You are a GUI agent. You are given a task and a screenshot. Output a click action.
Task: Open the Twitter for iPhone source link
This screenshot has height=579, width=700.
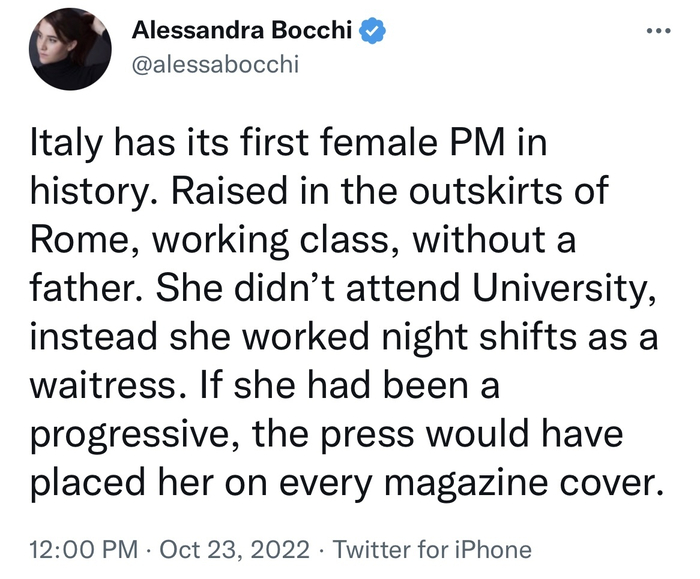(431, 548)
